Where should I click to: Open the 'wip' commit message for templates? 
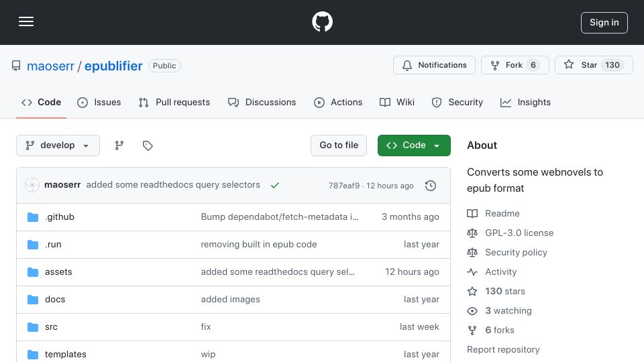[x=208, y=354]
